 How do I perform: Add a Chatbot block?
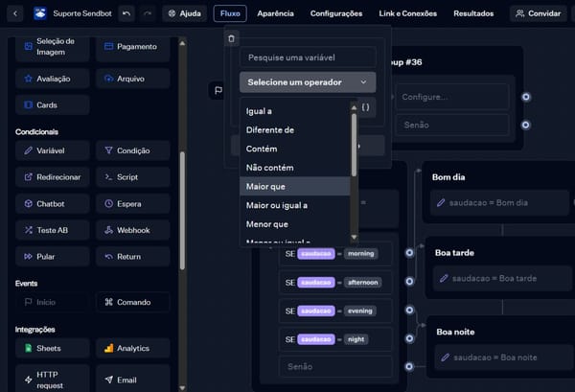(x=53, y=203)
